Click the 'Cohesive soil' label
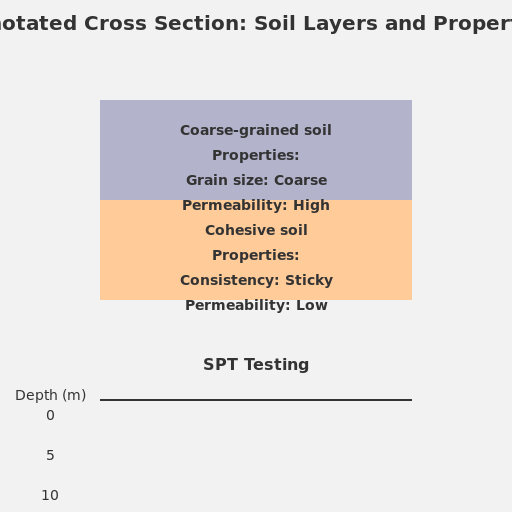The image size is (512, 512). point(256,230)
